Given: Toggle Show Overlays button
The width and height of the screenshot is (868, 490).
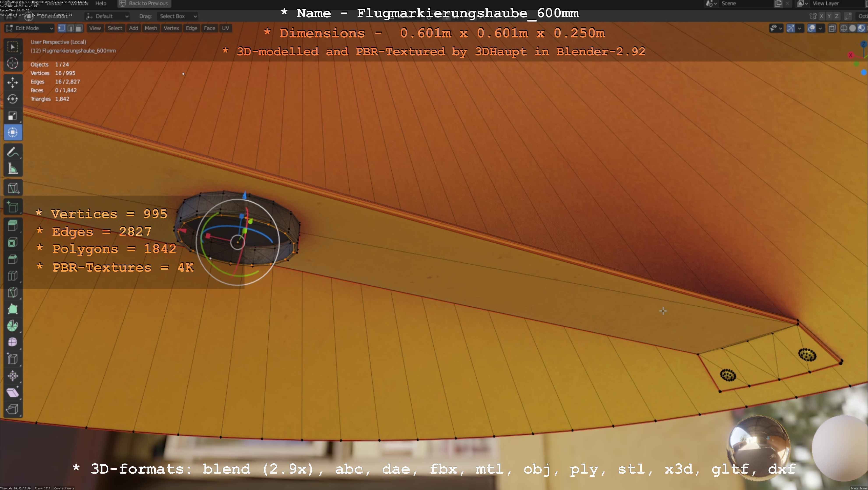Looking at the screenshot, I should pos(811,28).
